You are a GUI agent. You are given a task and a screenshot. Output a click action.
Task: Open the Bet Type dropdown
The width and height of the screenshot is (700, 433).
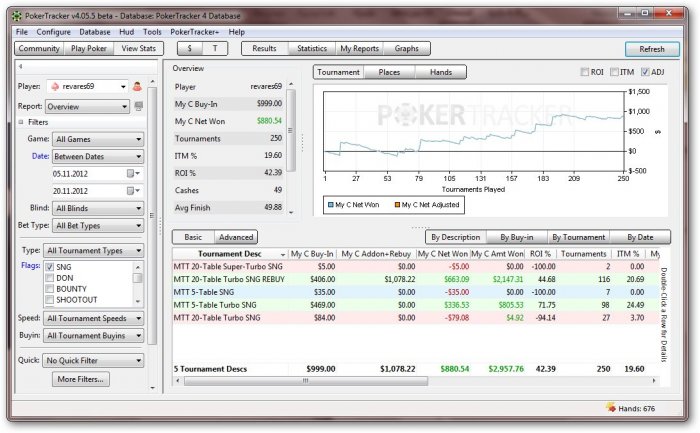tap(98, 226)
